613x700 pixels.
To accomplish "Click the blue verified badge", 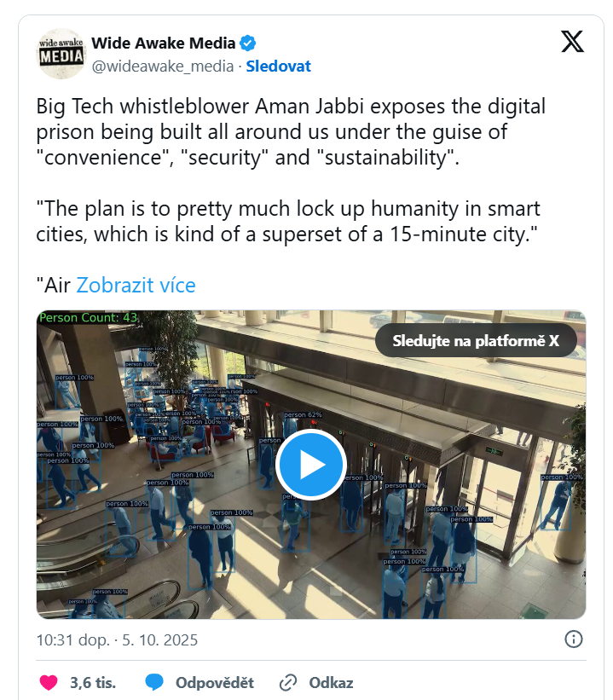I will (x=248, y=43).
